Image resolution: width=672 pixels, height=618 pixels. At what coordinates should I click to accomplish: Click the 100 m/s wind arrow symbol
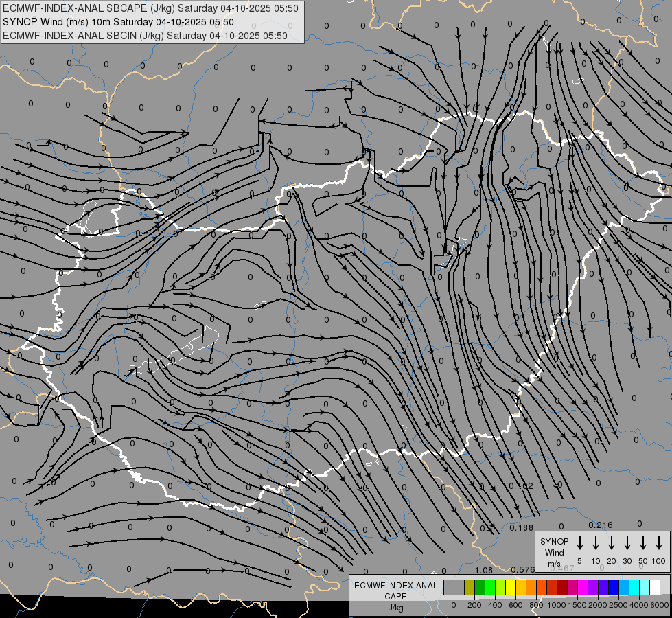pos(659,543)
